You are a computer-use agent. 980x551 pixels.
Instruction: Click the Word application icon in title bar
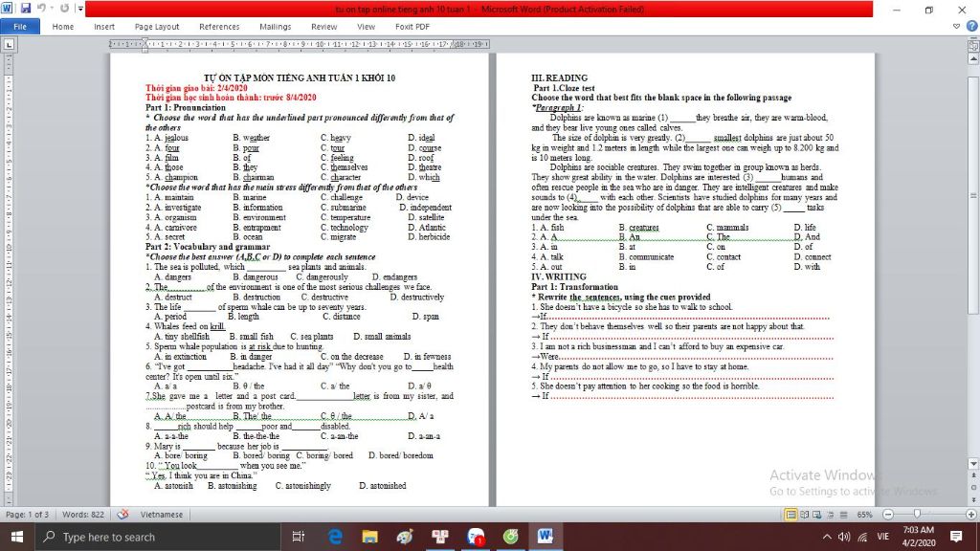click(8, 9)
